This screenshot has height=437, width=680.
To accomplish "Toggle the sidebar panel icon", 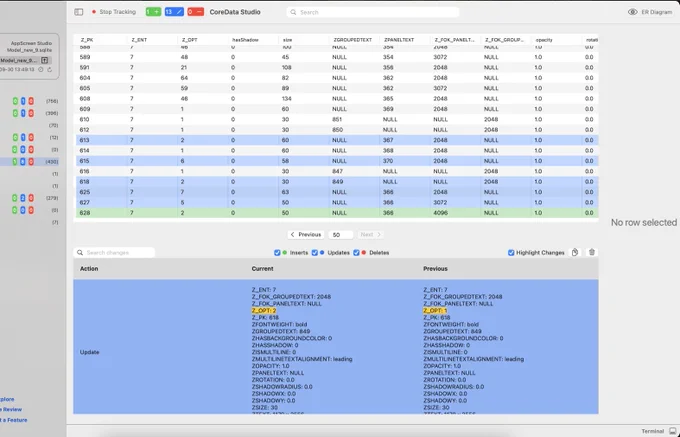I will click(78, 12).
